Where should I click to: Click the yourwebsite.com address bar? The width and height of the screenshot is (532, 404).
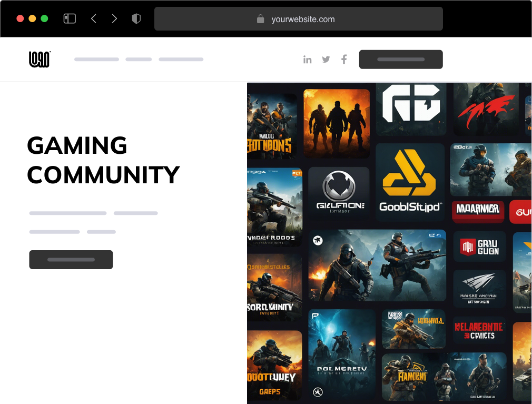[x=303, y=19]
